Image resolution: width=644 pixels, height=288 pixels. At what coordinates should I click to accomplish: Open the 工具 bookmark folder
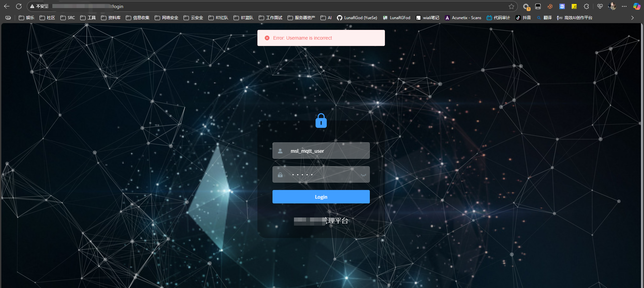(x=88, y=18)
